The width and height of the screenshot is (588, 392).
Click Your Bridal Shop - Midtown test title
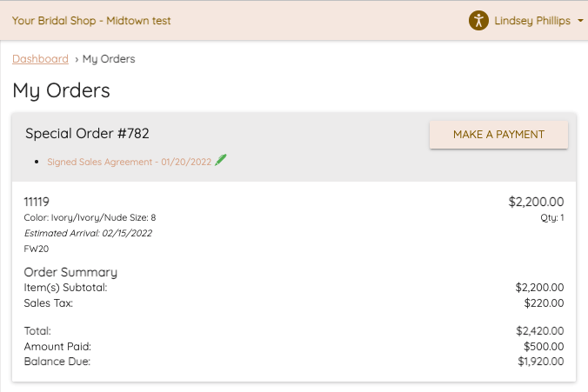[x=91, y=21]
